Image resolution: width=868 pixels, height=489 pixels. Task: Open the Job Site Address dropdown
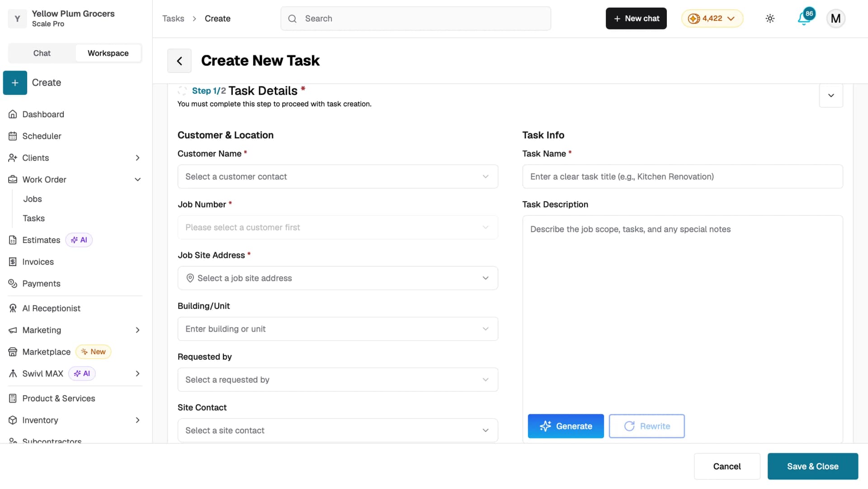[x=338, y=278]
